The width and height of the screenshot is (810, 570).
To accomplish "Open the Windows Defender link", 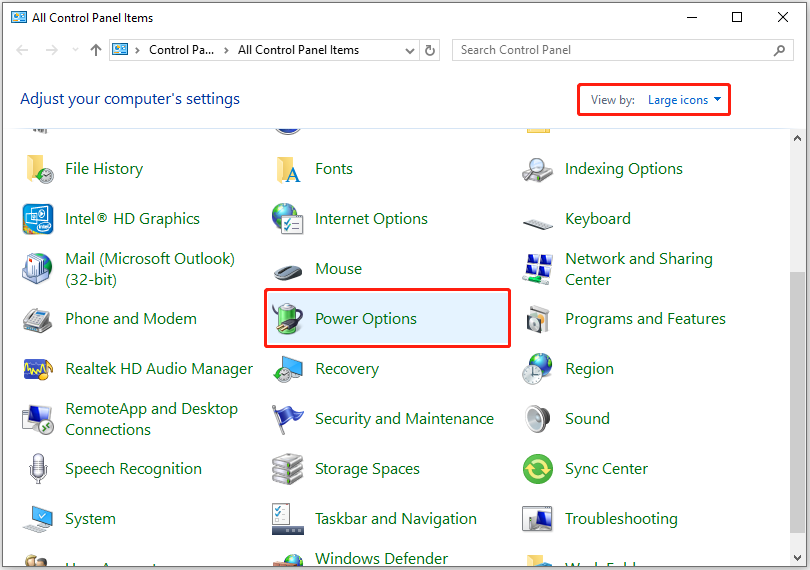I will click(x=381, y=559).
